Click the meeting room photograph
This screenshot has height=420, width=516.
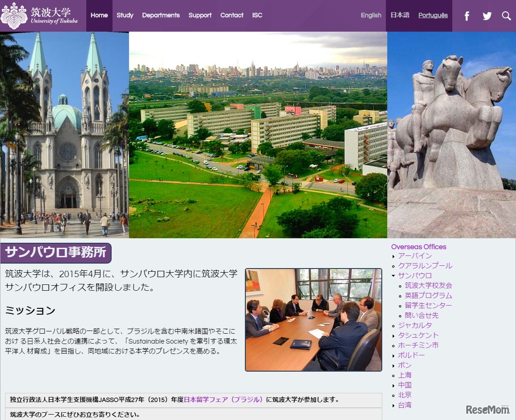(x=314, y=320)
